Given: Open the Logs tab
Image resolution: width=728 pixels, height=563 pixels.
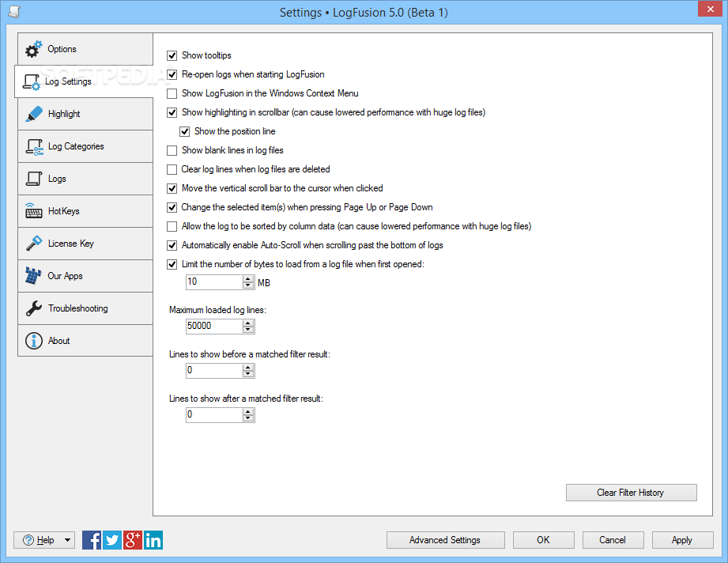Looking at the screenshot, I should point(85,179).
